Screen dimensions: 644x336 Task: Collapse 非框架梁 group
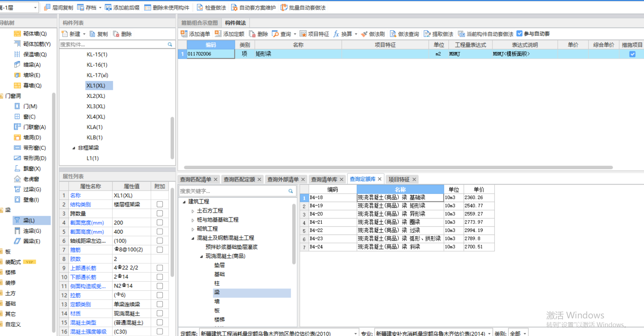point(74,148)
